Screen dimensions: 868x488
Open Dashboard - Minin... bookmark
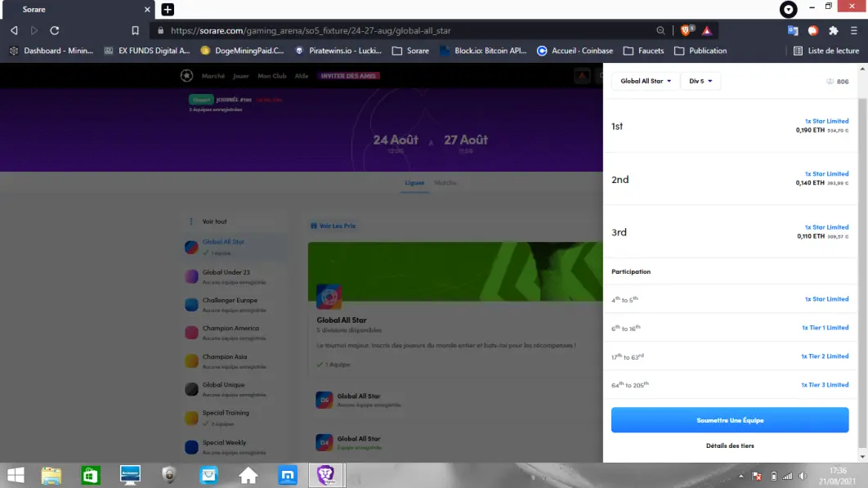51,51
